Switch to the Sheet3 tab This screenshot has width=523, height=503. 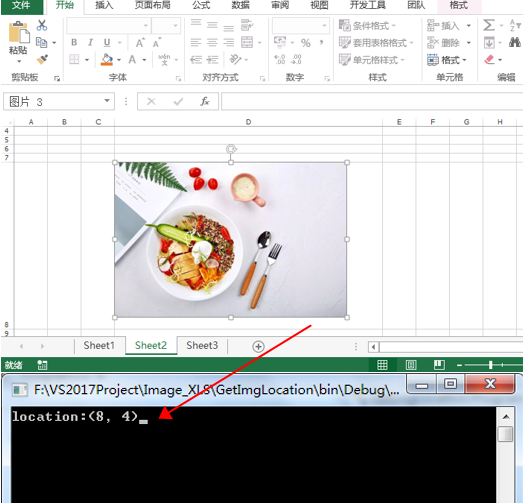click(x=202, y=345)
